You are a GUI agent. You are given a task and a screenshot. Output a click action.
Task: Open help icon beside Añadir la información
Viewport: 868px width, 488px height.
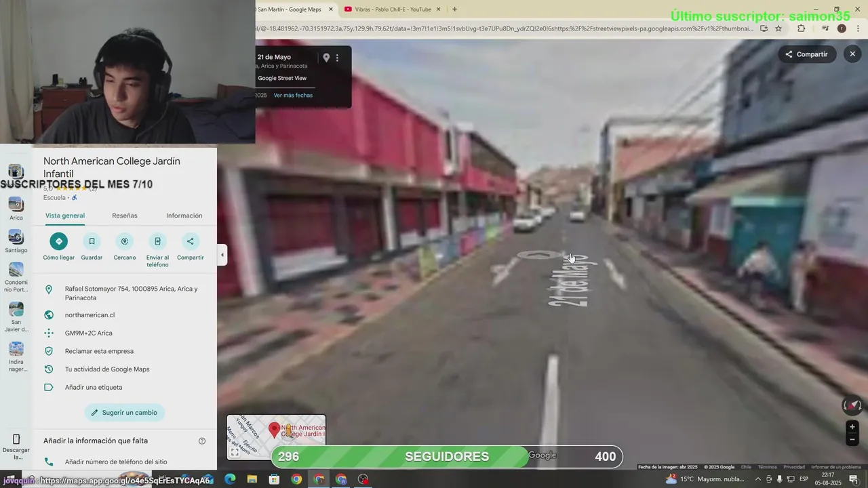[x=202, y=441]
